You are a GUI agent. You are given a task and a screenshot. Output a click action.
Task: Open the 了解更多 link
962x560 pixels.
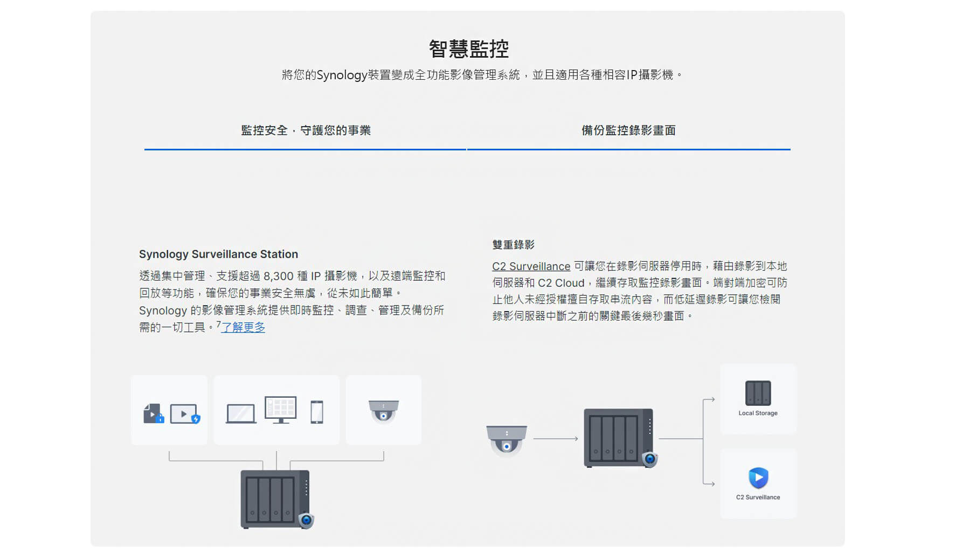tap(243, 327)
